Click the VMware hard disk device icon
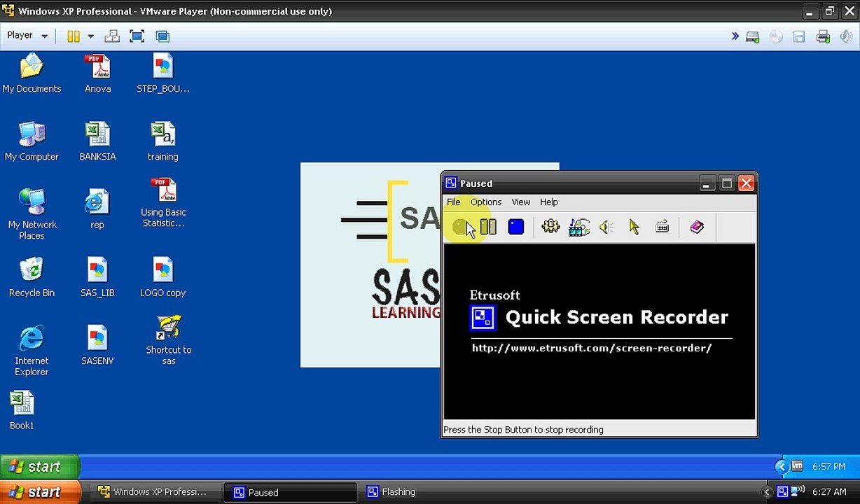The height and width of the screenshot is (504, 860). tap(753, 37)
